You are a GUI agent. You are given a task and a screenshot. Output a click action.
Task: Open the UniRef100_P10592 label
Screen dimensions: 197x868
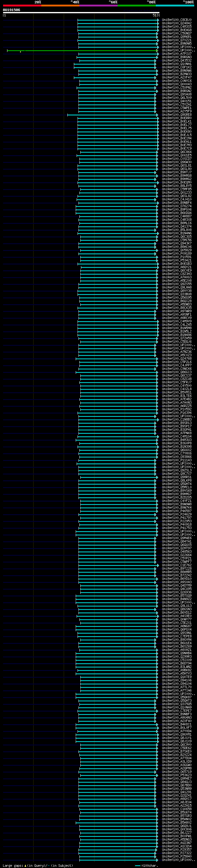coord(176,410)
